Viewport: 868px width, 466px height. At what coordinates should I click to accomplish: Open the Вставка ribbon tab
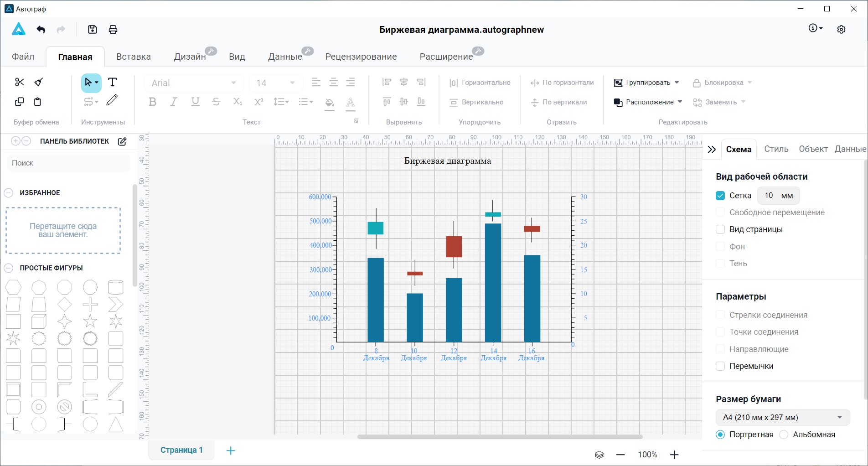133,57
